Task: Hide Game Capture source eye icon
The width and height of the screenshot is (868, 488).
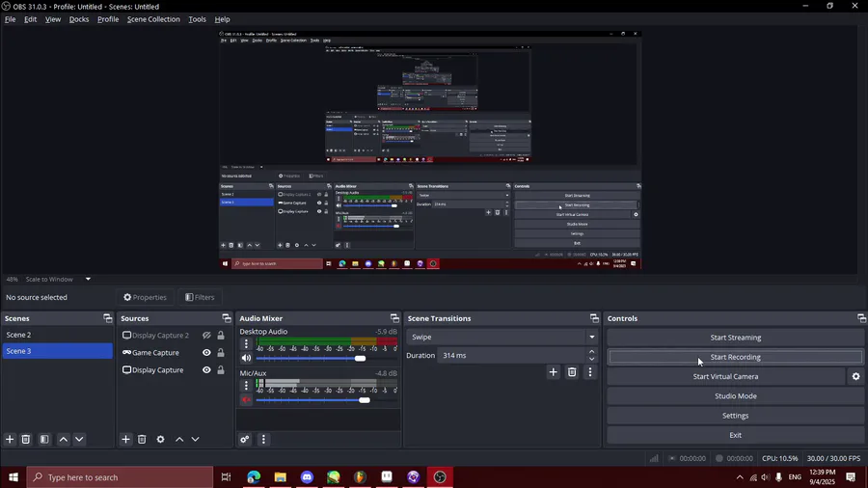Action: pyautogui.click(x=206, y=352)
